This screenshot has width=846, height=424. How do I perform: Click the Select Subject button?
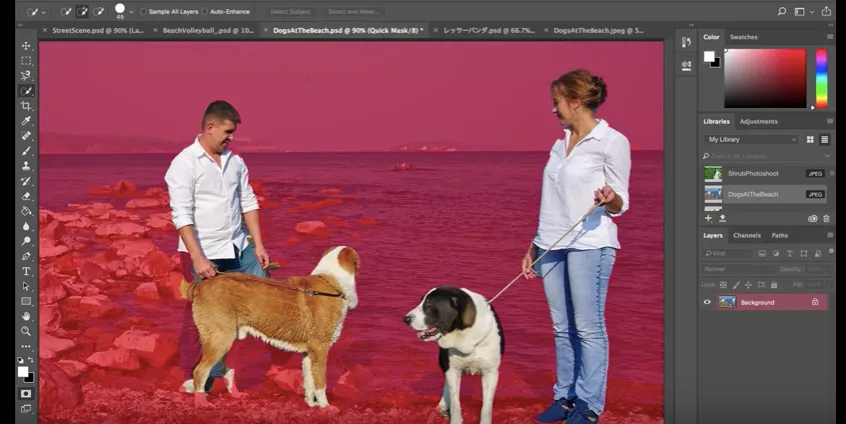point(290,11)
